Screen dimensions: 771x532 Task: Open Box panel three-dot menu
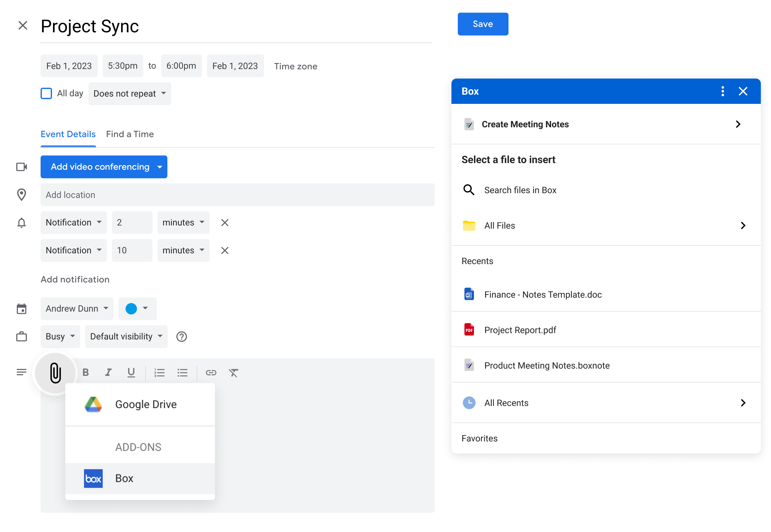722,91
